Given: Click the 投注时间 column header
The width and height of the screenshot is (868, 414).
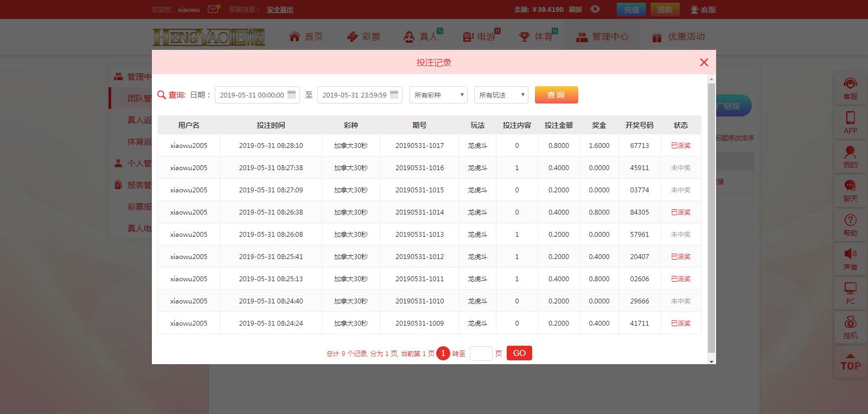Looking at the screenshot, I should 271,125.
